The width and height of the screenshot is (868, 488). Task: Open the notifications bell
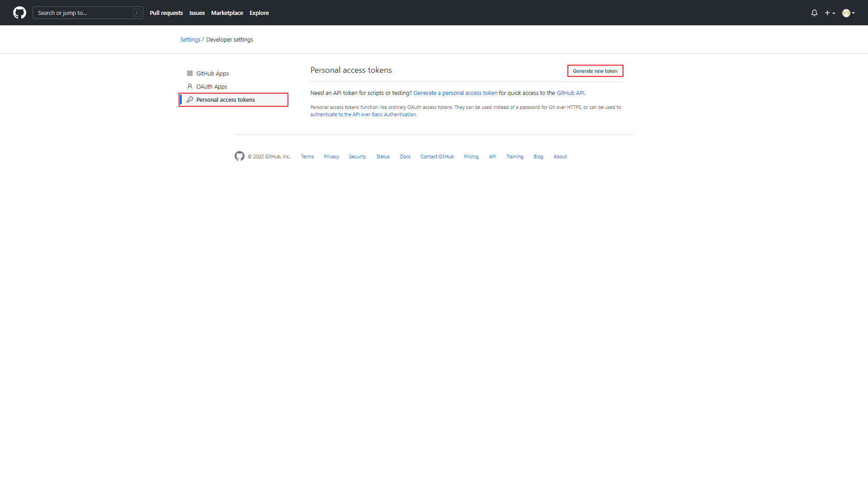click(x=814, y=13)
